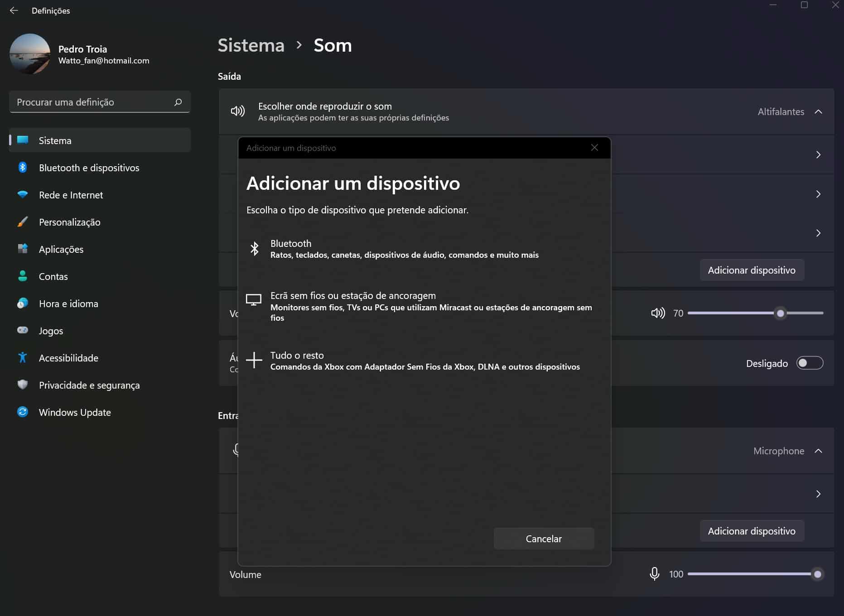Go to Windows Update section
Viewport: 844px width, 616px height.
[x=75, y=412]
